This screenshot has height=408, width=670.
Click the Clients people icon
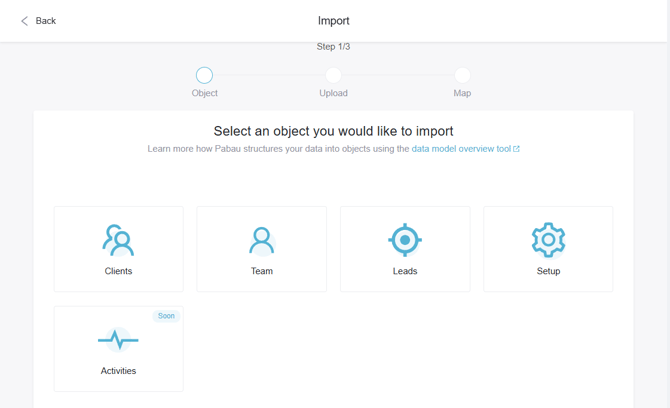[x=118, y=241]
